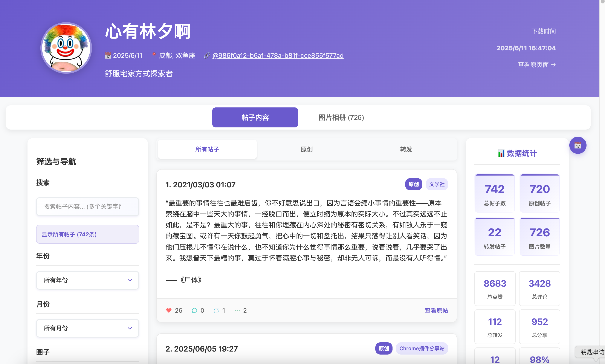Click the calendar icon next to 2025/6/11
Screen dimensions: 605x364
pyautogui.click(x=108, y=55)
